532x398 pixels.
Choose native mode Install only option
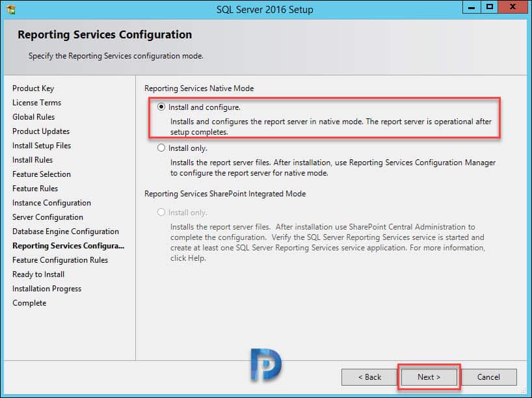(x=161, y=148)
